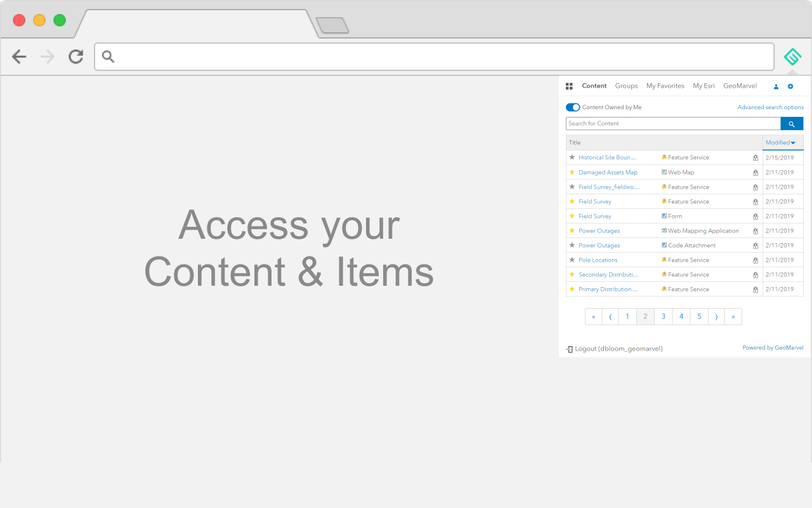
Task: Go back with the browser back arrow
Action: tap(19, 57)
